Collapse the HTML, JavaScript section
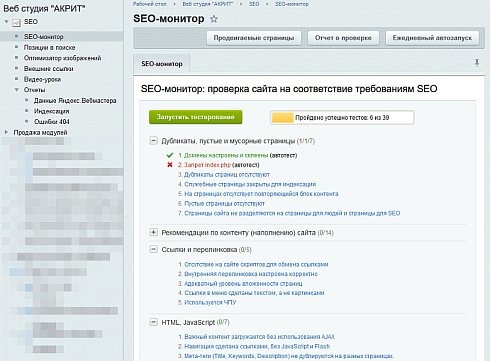This screenshot has height=361, width=490. pyautogui.click(x=153, y=322)
